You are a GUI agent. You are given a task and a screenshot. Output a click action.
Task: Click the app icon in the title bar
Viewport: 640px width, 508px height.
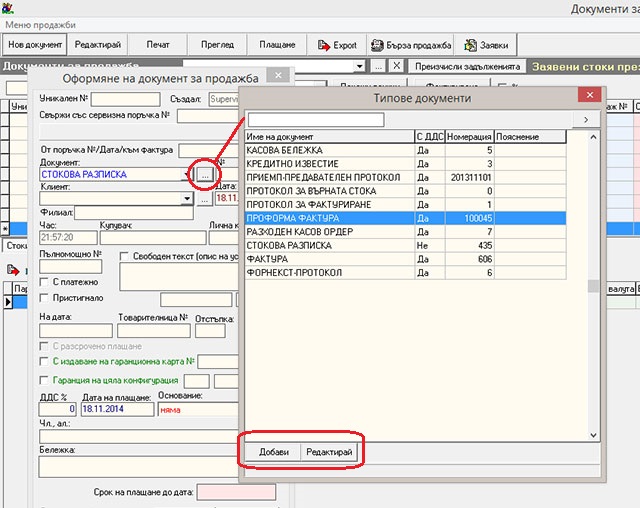tap(8, 8)
